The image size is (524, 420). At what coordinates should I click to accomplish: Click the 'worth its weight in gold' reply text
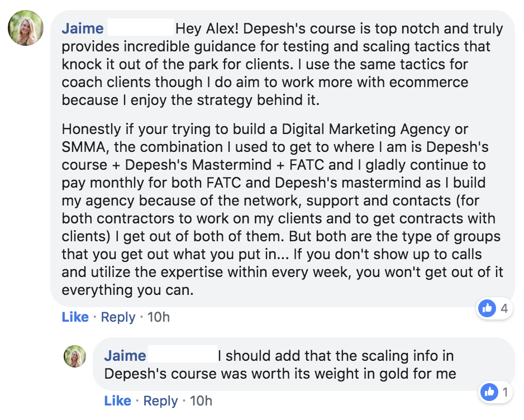point(335,374)
